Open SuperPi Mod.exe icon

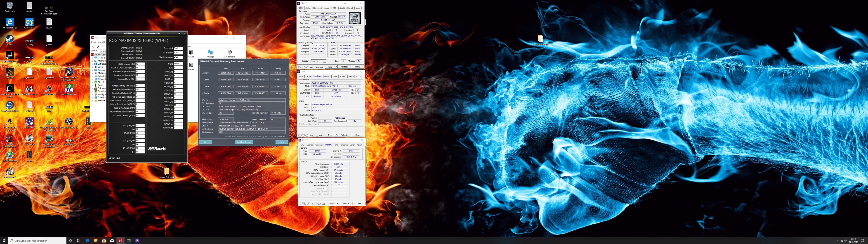coord(69,89)
